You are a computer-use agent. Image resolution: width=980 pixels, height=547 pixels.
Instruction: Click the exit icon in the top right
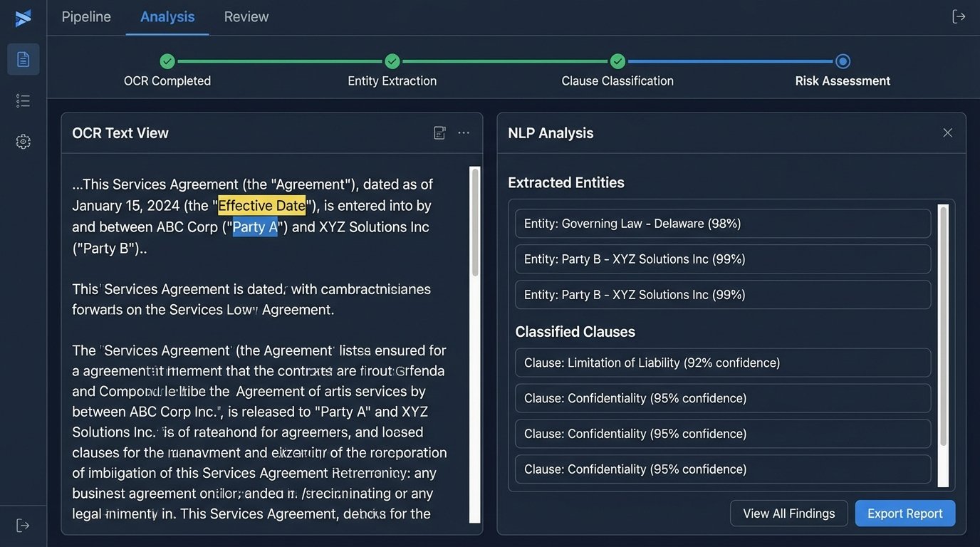(x=959, y=15)
